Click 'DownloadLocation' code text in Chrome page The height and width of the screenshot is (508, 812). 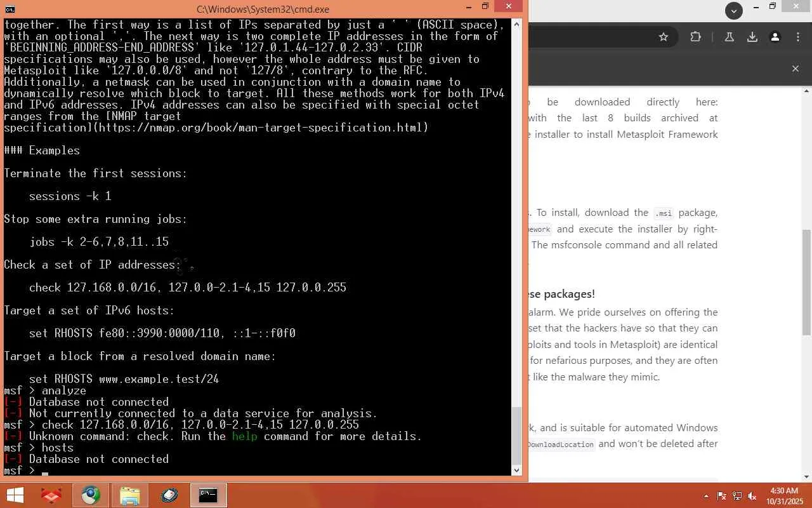(561, 444)
